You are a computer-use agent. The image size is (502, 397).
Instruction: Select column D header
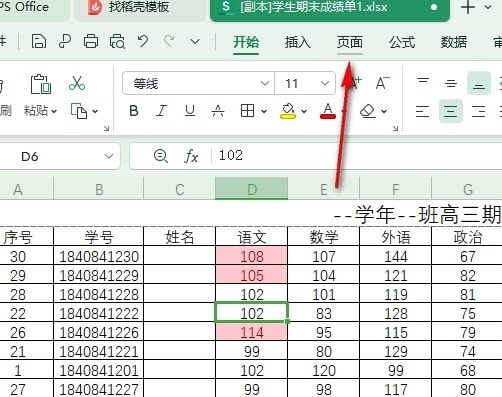252,189
